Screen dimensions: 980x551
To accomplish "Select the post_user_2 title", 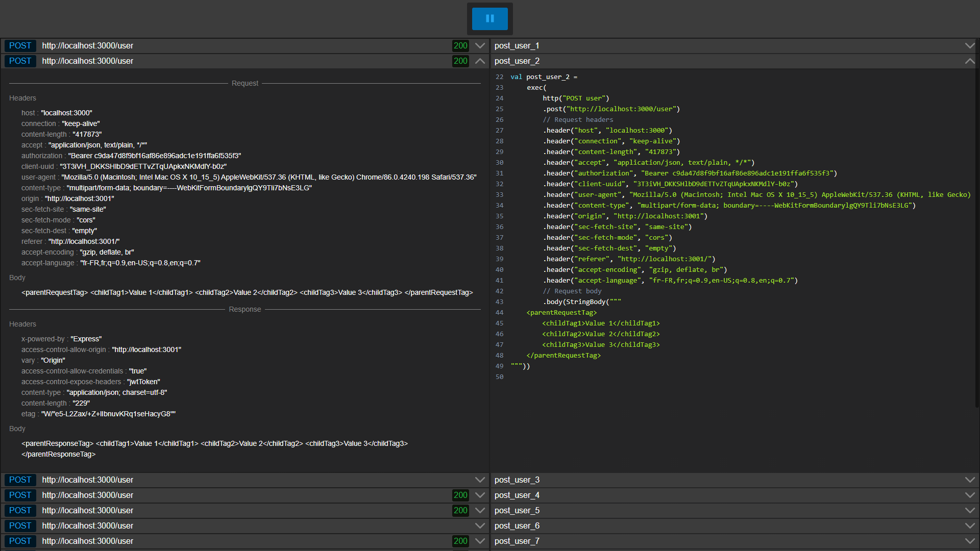I will (517, 61).
